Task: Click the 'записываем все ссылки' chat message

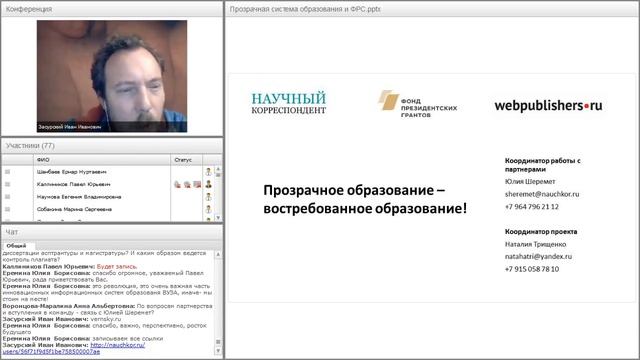Action: 128,338
